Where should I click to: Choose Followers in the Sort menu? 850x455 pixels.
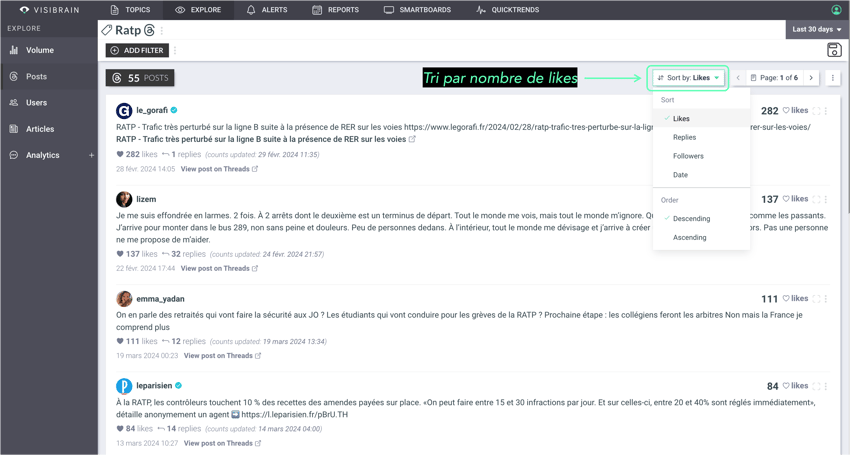pos(701,156)
